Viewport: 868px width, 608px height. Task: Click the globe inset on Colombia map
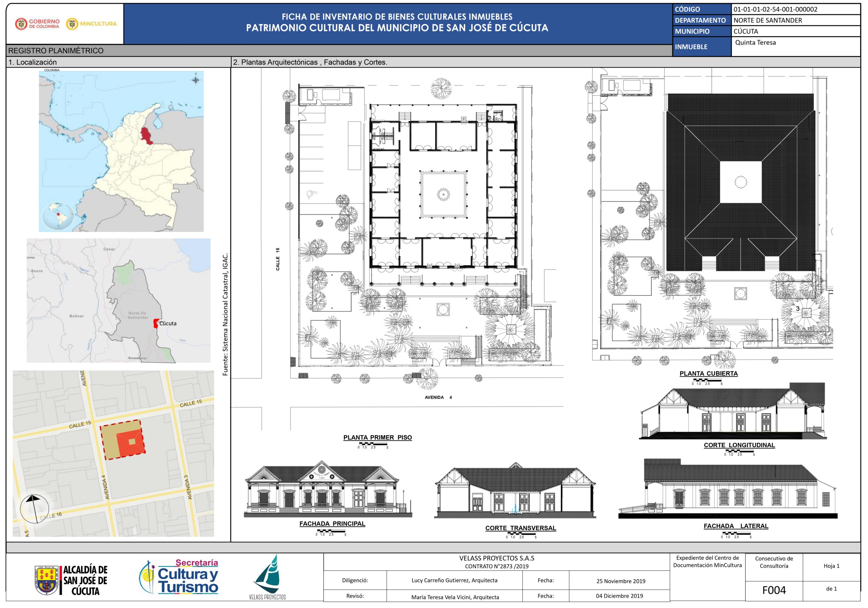pyautogui.click(x=57, y=216)
